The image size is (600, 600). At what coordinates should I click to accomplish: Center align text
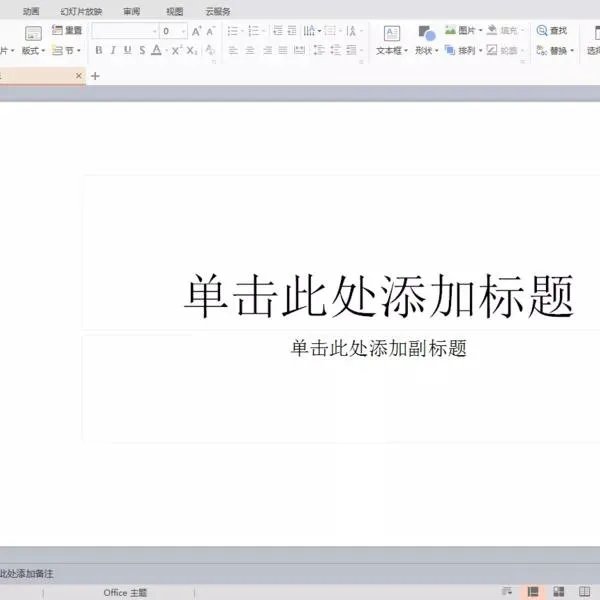pyautogui.click(x=250, y=50)
